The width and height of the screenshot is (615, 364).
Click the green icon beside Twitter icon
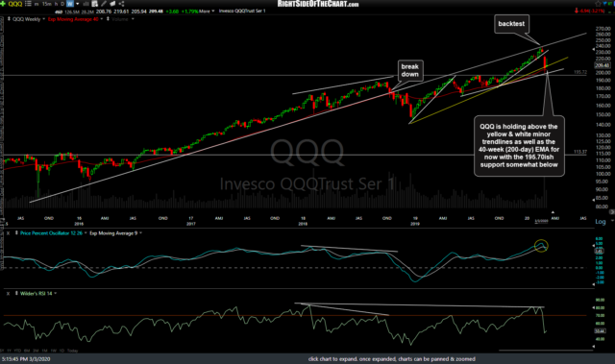(611, 4)
